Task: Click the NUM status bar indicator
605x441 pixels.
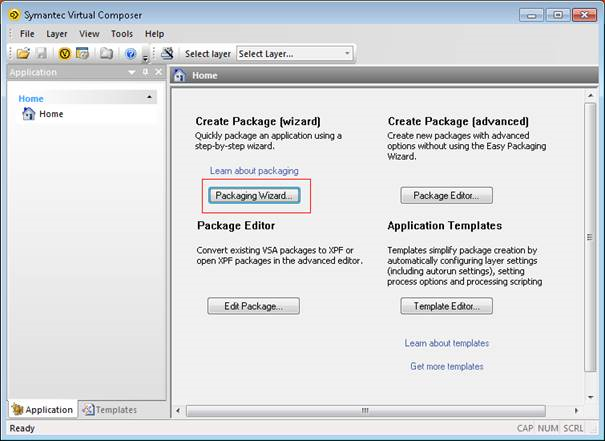Action: (548, 428)
